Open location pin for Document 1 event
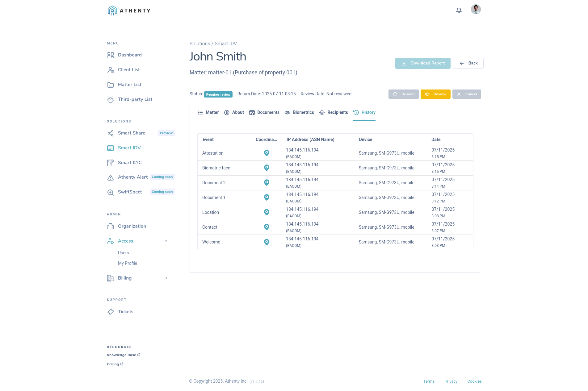 267,198
